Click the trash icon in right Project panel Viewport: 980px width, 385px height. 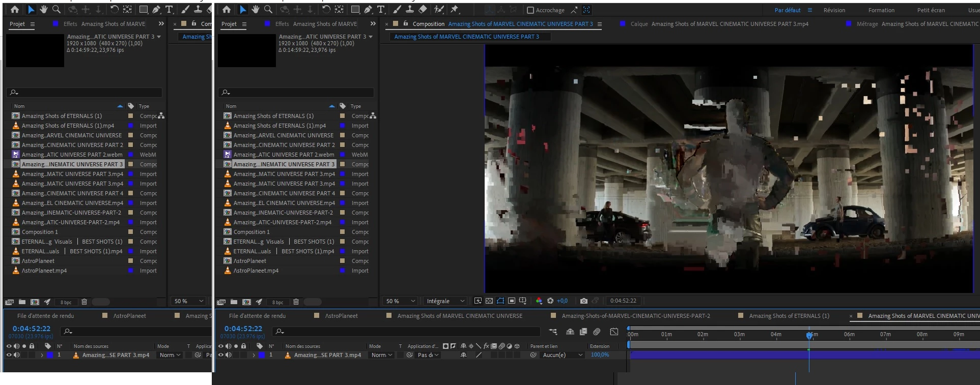[296, 302]
